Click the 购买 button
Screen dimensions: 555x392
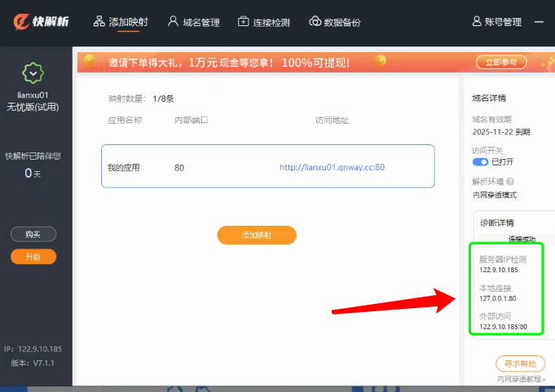click(x=33, y=234)
